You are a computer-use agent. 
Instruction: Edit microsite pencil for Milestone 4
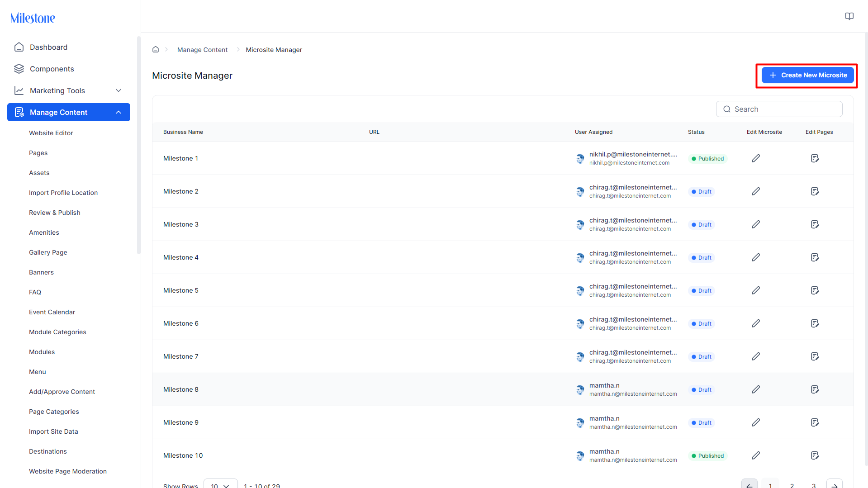756,257
